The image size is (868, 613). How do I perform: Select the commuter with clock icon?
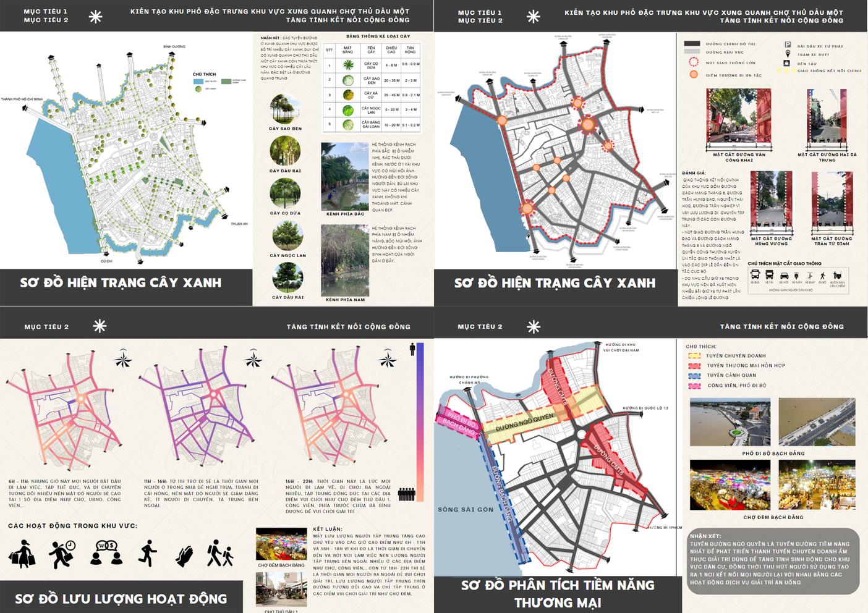pyautogui.click(x=62, y=554)
